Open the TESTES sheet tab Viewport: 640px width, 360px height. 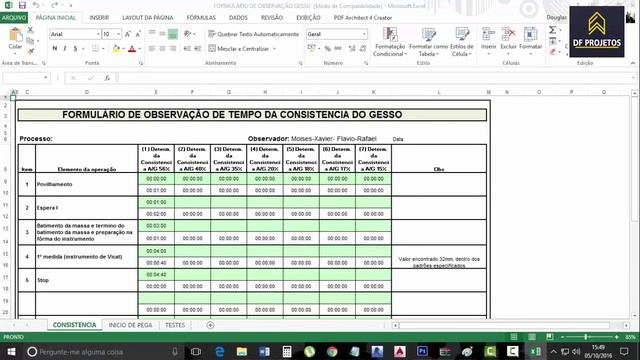[175, 325]
